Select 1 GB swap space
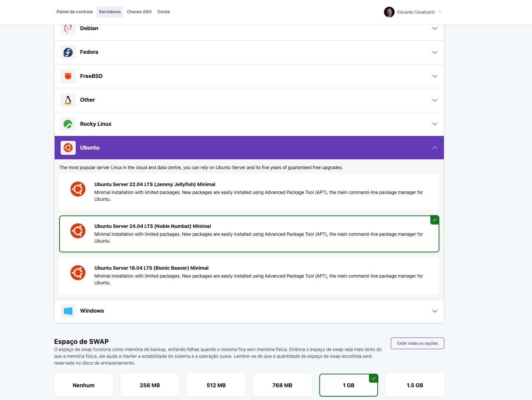This screenshot has width=532, height=400. click(349, 385)
